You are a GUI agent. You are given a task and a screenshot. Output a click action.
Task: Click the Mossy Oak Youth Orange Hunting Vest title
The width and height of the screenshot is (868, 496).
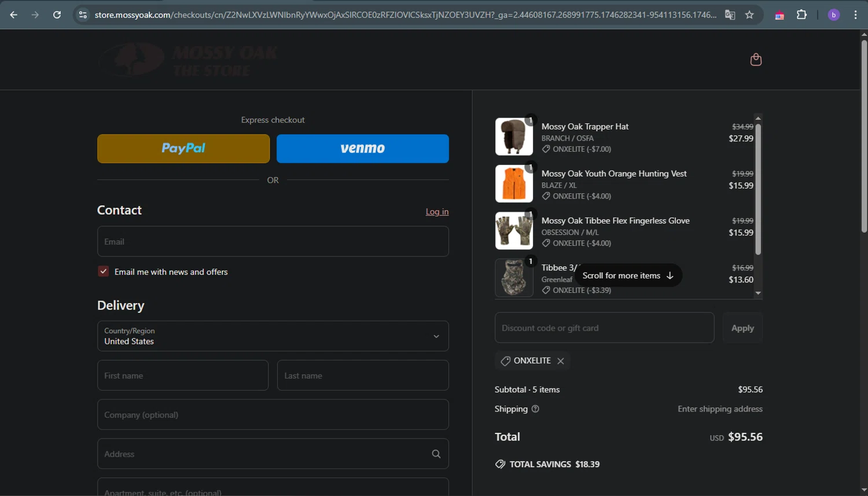click(614, 174)
